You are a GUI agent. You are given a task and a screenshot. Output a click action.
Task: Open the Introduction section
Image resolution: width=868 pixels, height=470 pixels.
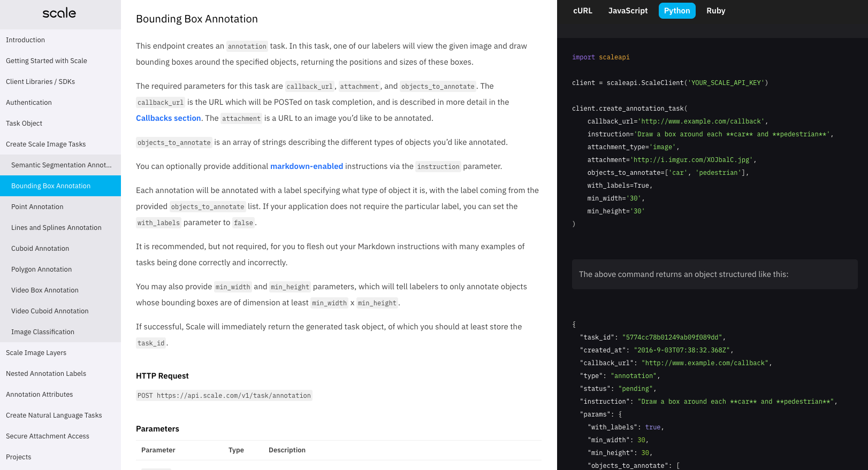[x=60, y=40]
